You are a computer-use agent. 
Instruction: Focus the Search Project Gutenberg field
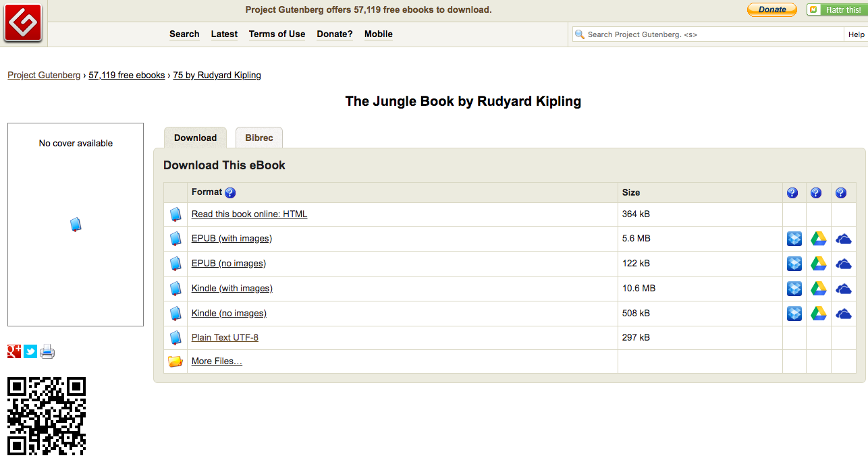pos(709,34)
